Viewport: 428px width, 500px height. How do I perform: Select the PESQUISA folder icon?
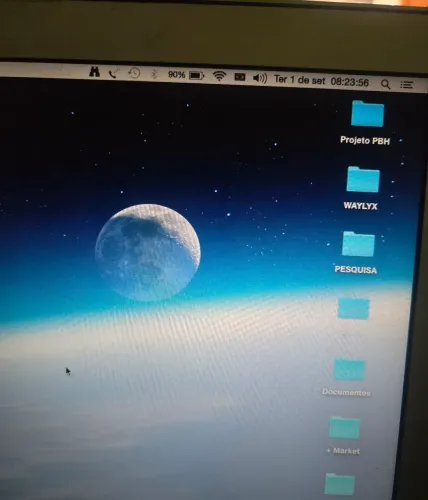358,244
